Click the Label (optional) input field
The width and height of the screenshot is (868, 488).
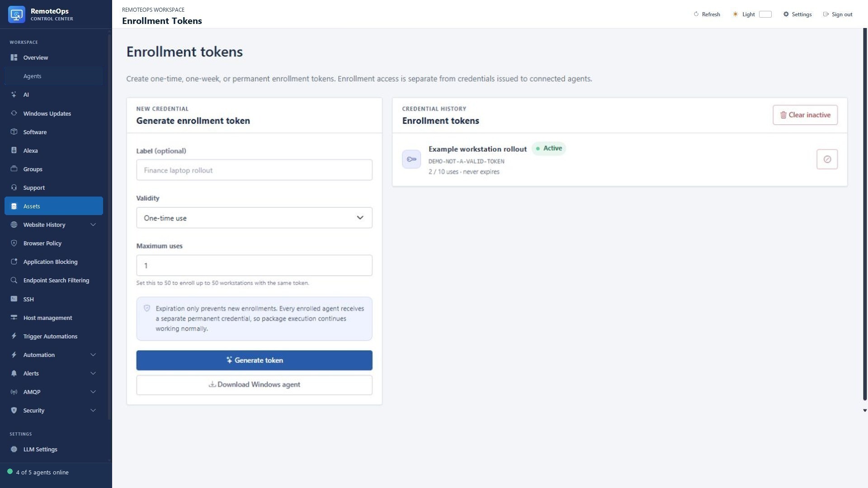tap(254, 170)
